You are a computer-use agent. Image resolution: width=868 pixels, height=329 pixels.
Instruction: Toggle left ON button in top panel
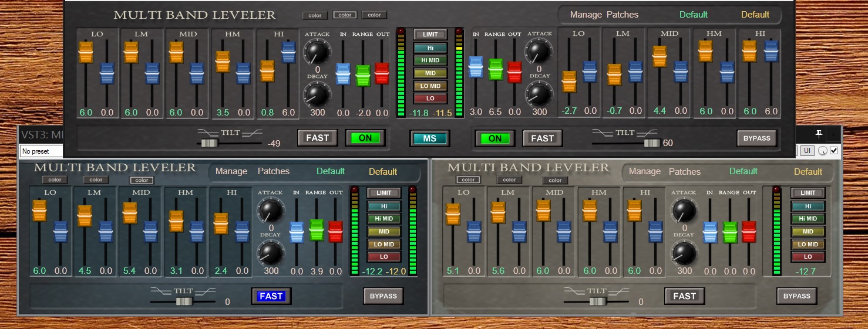click(365, 138)
